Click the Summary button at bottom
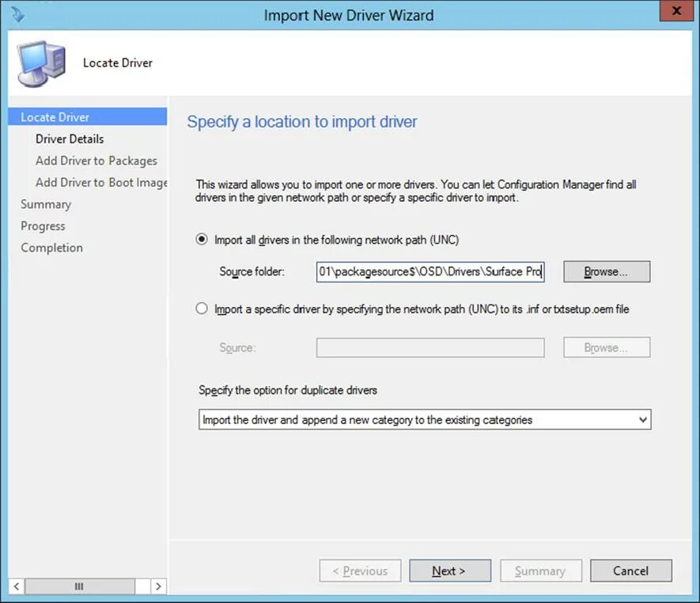 pyautogui.click(x=541, y=571)
